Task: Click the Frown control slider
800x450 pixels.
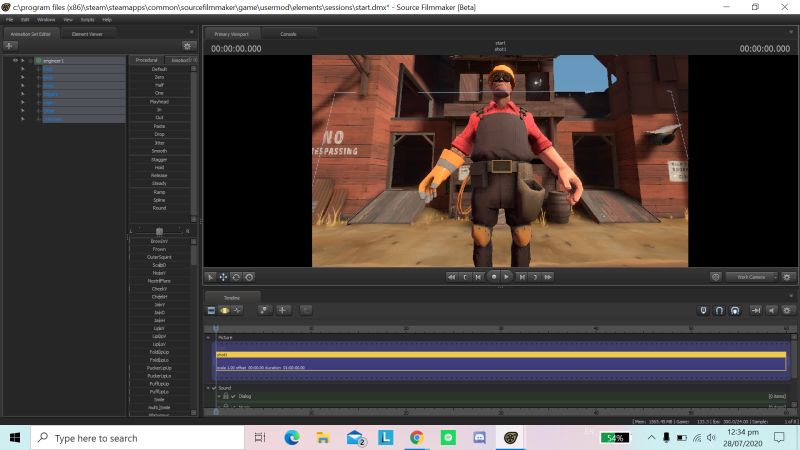Action: point(159,249)
